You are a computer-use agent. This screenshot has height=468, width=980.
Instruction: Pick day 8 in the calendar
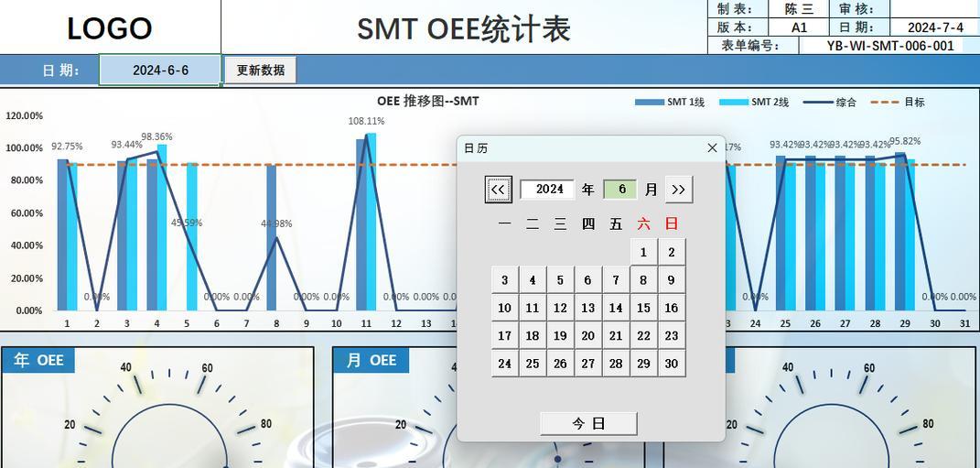[644, 280]
